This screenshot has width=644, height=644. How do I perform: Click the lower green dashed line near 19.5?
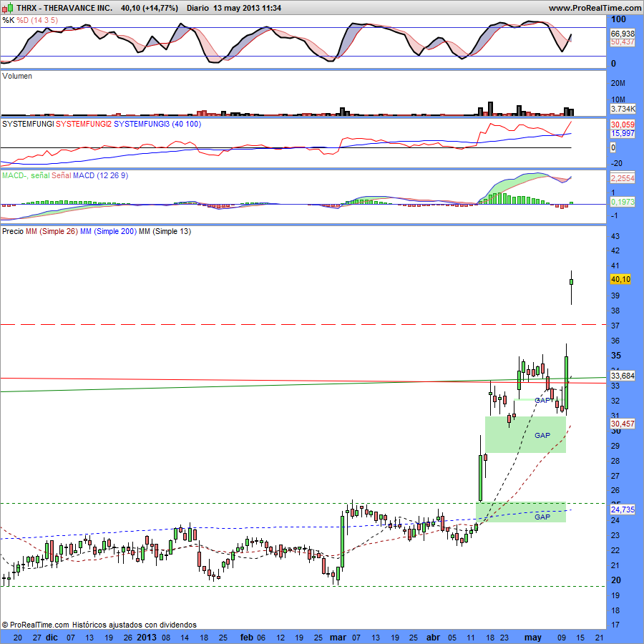(303, 587)
